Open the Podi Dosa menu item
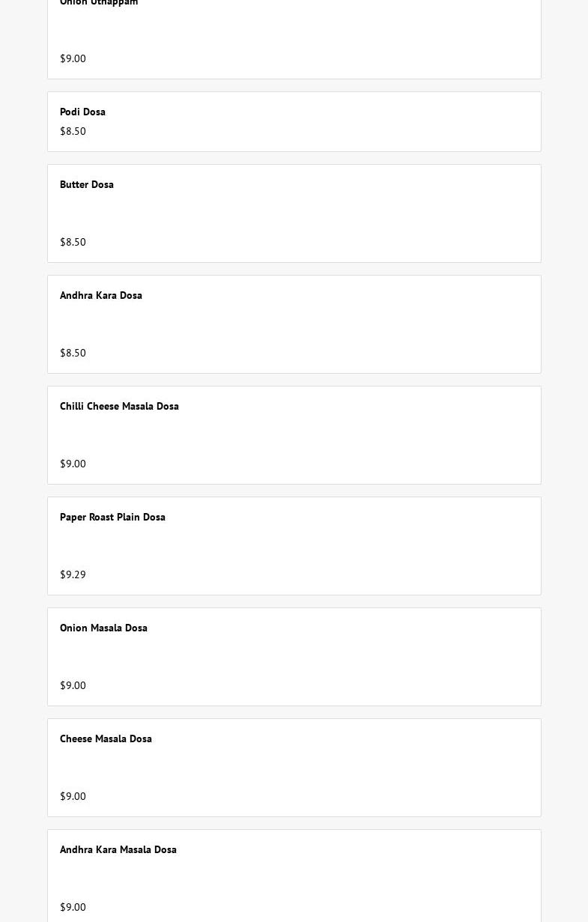The width and height of the screenshot is (588, 922). point(82,112)
